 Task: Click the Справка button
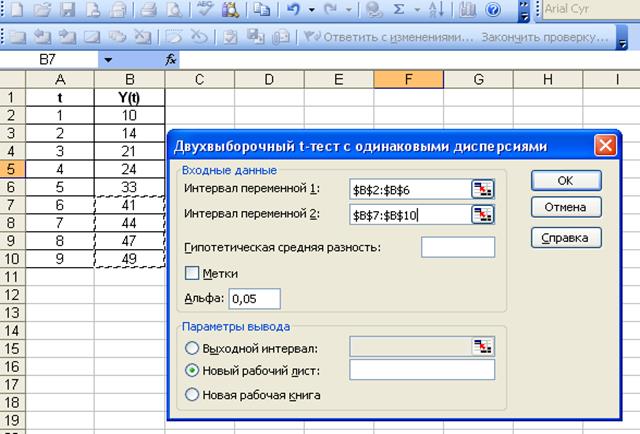coord(565,238)
